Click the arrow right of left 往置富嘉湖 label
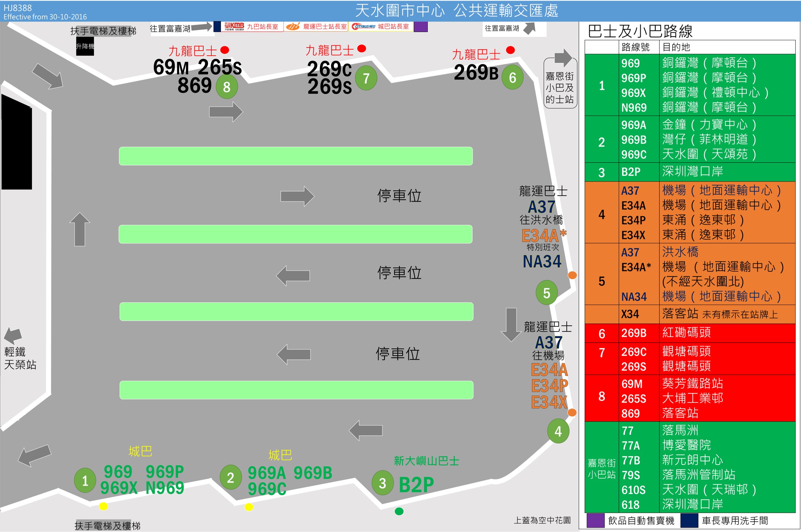 point(202,27)
